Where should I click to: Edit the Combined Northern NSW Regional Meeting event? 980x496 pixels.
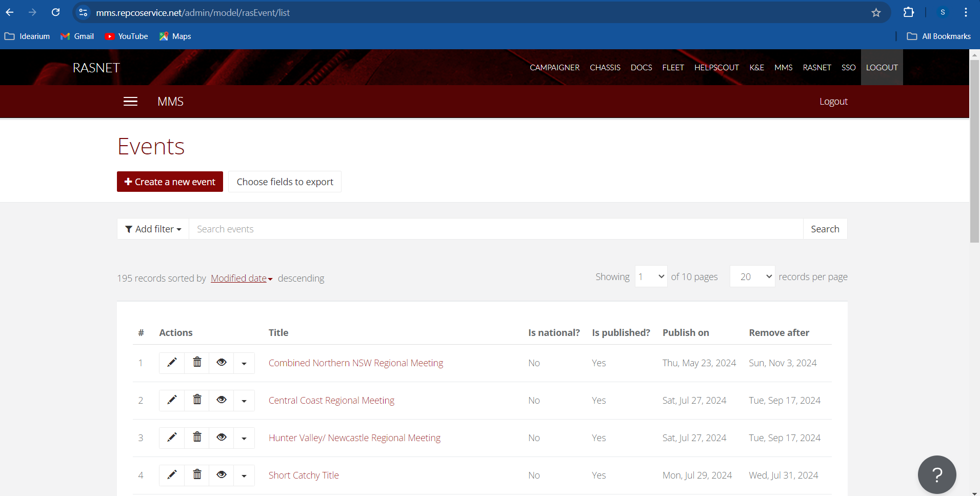(172, 363)
